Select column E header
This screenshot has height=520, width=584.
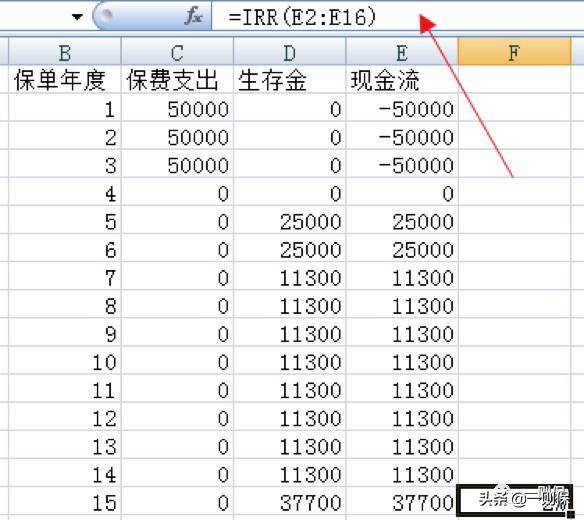tap(402, 52)
